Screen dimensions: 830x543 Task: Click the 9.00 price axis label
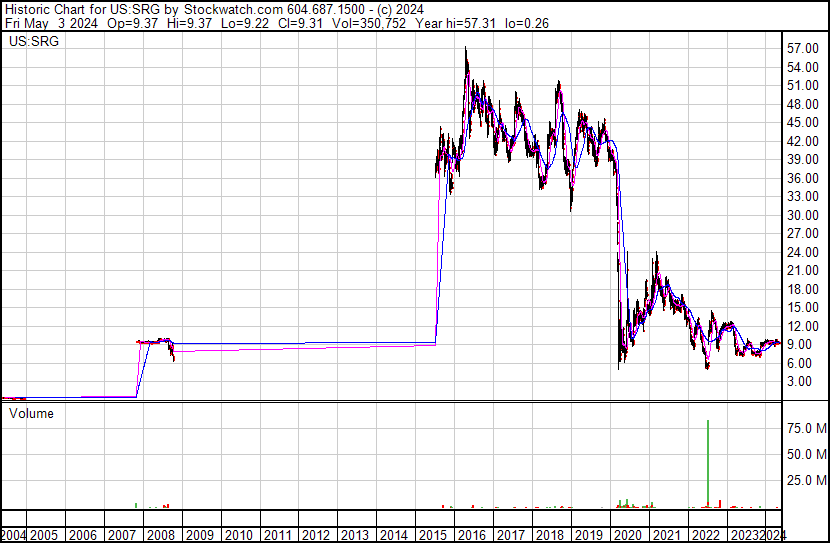[799, 345]
